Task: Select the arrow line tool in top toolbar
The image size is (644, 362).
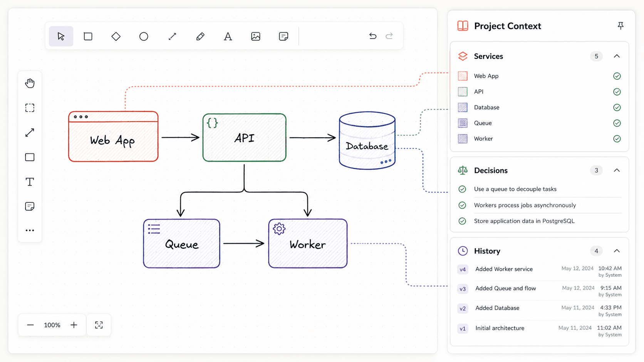Action: coord(172,36)
